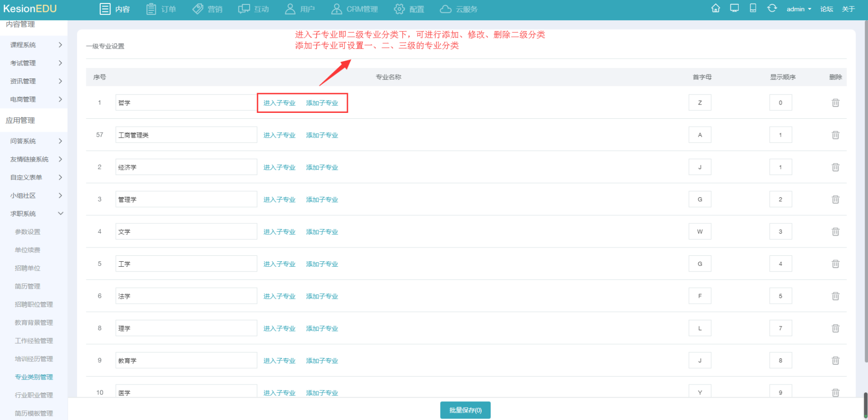Click the desktop monitor preview icon
This screenshot has width=868, height=420.
point(734,8)
